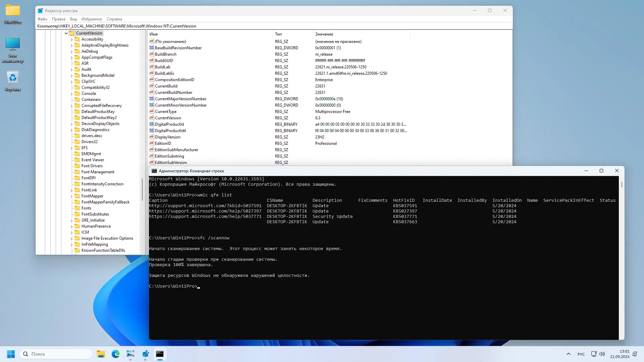Expand the Image File Execution Options key
Screen dimensions: 644x362
coord(71,238)
